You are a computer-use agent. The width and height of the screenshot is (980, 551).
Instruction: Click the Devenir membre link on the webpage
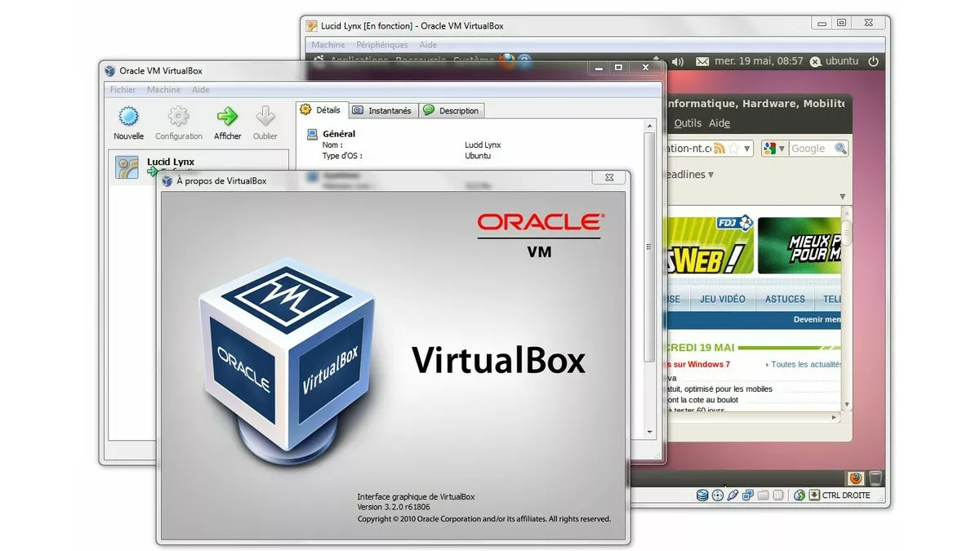click(x=817, y=320)
